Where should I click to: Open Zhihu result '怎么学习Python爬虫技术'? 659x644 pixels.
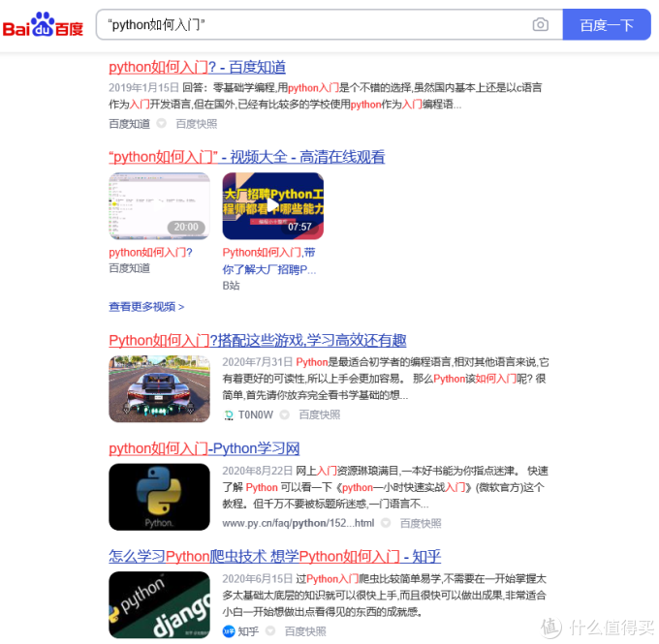click(275, 556)
